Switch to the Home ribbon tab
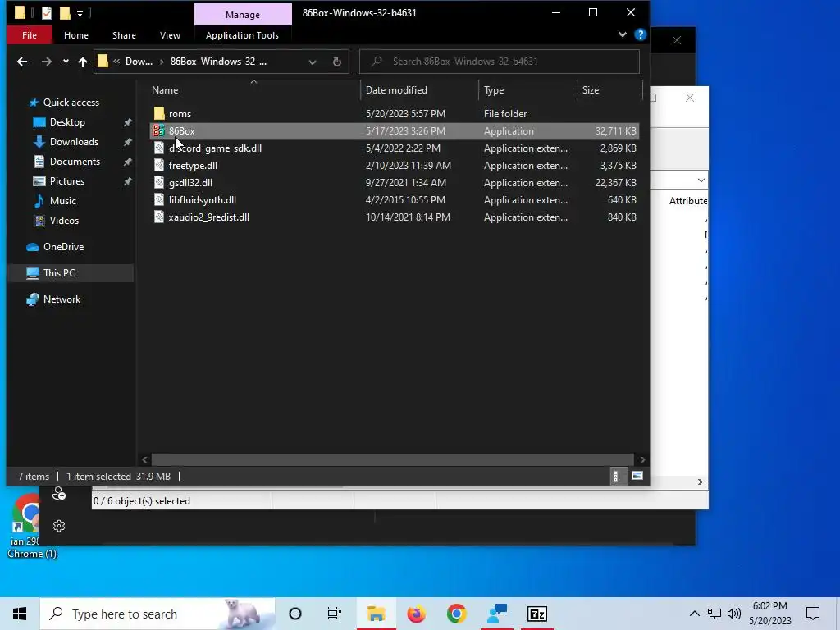 coord(76,35)
